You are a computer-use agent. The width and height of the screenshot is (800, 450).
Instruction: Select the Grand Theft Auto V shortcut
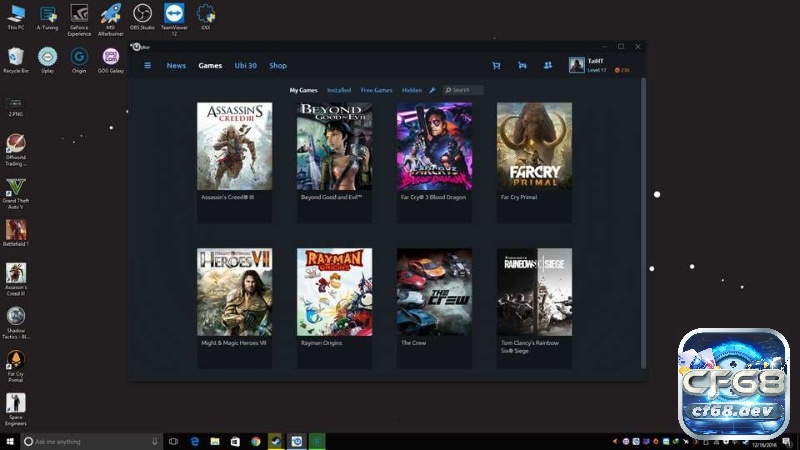click(x=16, y=193)
